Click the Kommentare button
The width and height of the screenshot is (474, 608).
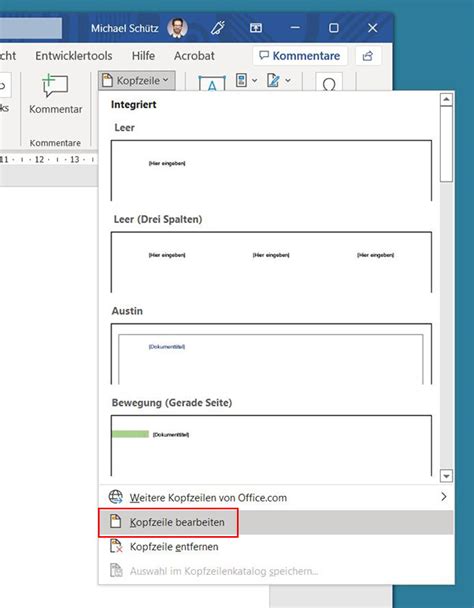coord(299,56)
